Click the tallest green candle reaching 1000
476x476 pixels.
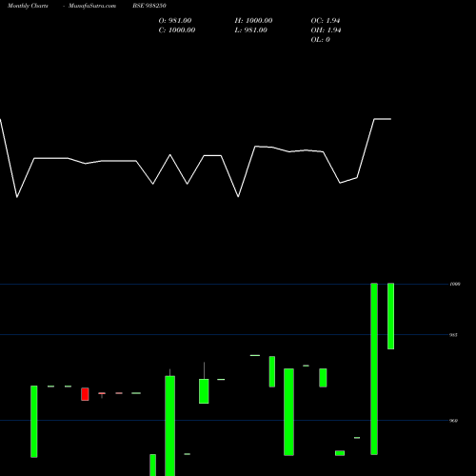coord(374,368)
